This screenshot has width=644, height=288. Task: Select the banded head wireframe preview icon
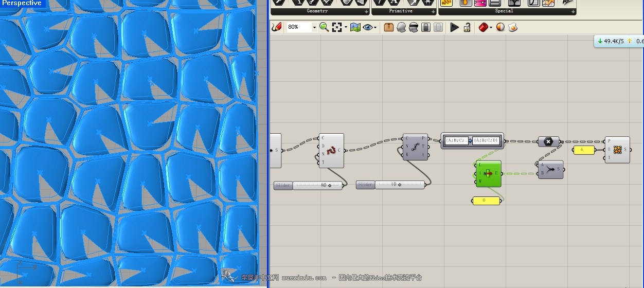click(x=414, y=27)
